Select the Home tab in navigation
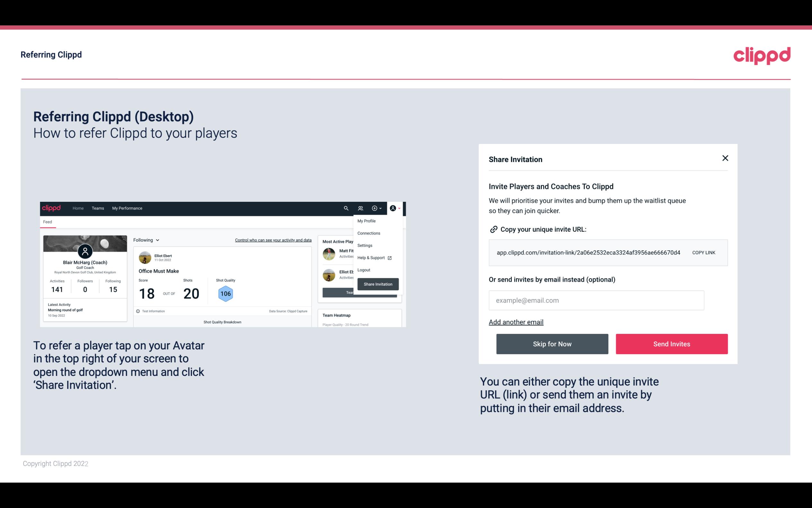Image resolution: width=812 pixels, height=508 pixels. (x=78, y=208)
